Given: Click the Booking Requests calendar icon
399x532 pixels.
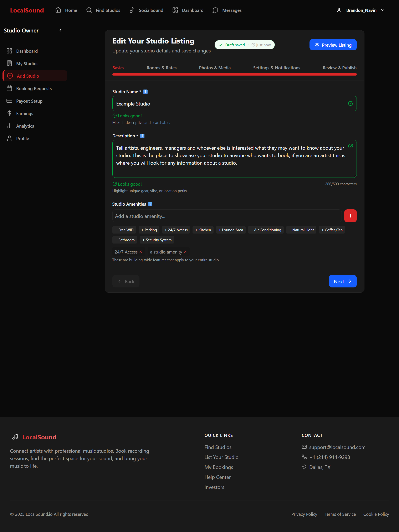Looking at the screenshot, I should point(9,88).
